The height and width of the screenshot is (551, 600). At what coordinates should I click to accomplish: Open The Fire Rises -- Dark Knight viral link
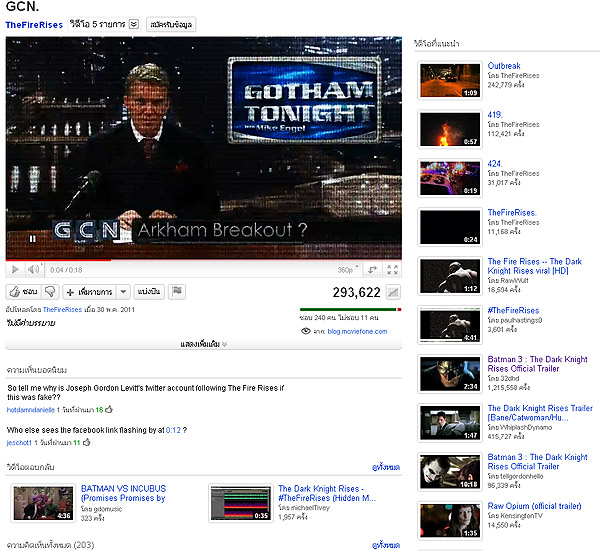tap(535, 266)
